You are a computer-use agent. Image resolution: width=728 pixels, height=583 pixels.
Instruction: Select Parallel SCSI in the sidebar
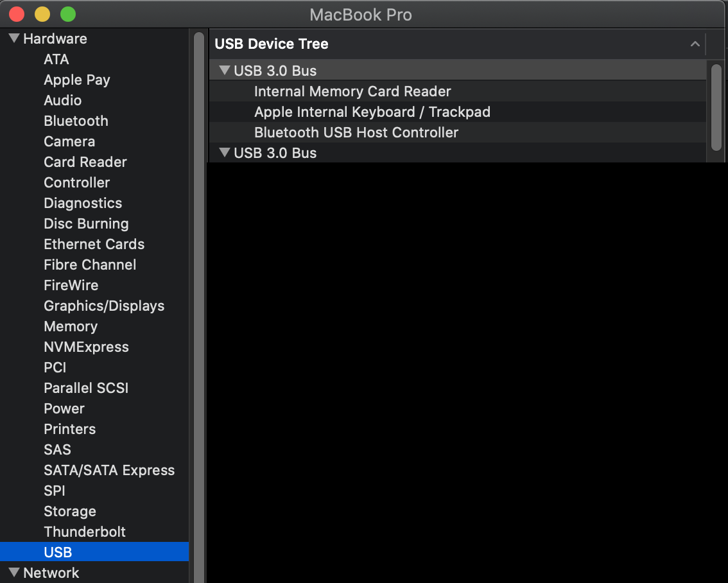pos(86,388)
